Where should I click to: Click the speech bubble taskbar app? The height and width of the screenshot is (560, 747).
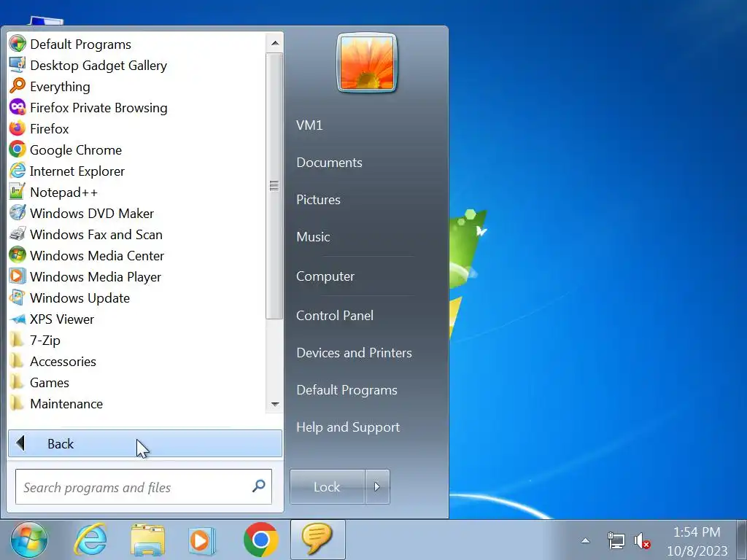[x=318, y=540]
